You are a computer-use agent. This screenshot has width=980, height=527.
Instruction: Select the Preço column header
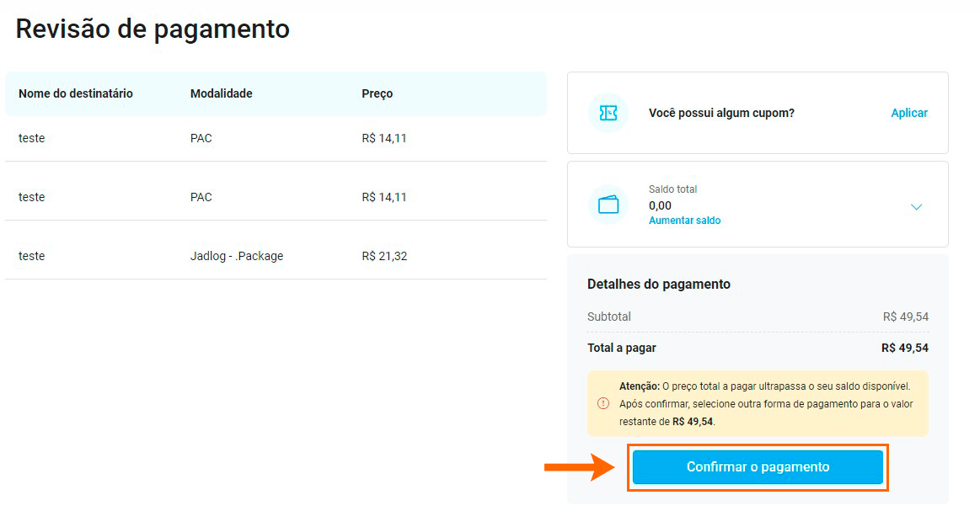point(377,93)
